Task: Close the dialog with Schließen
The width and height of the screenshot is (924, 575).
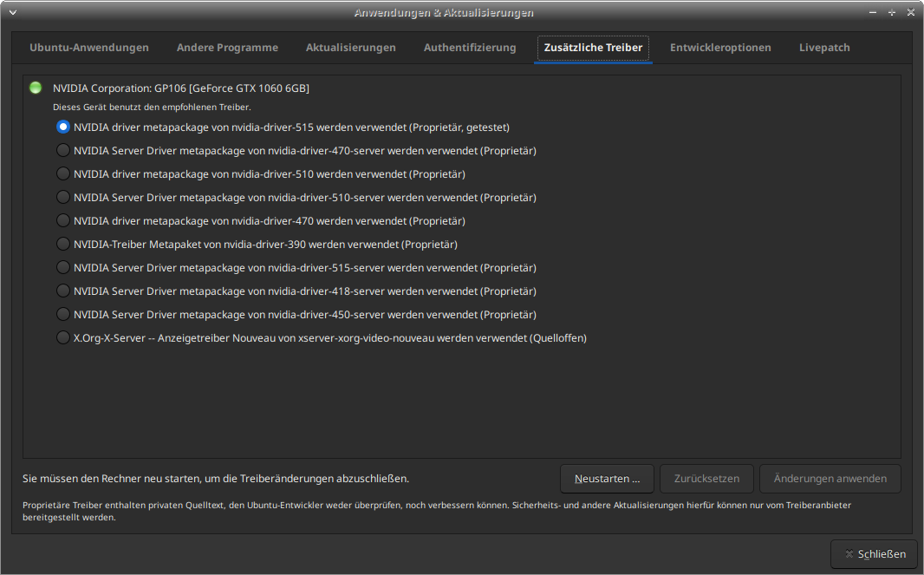Action: tap(875, 554)
